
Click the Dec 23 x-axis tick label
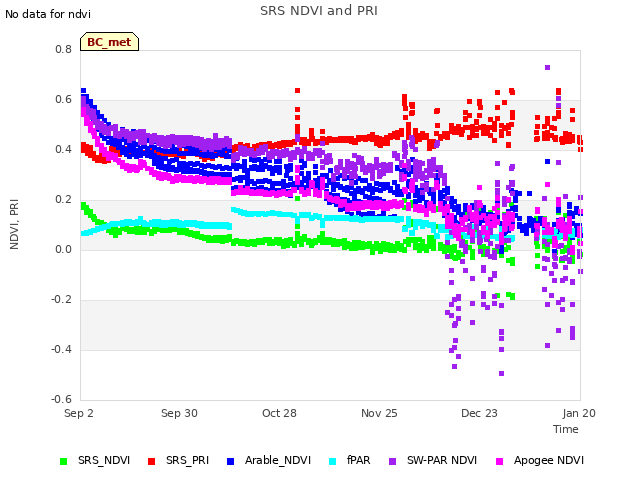479,413
